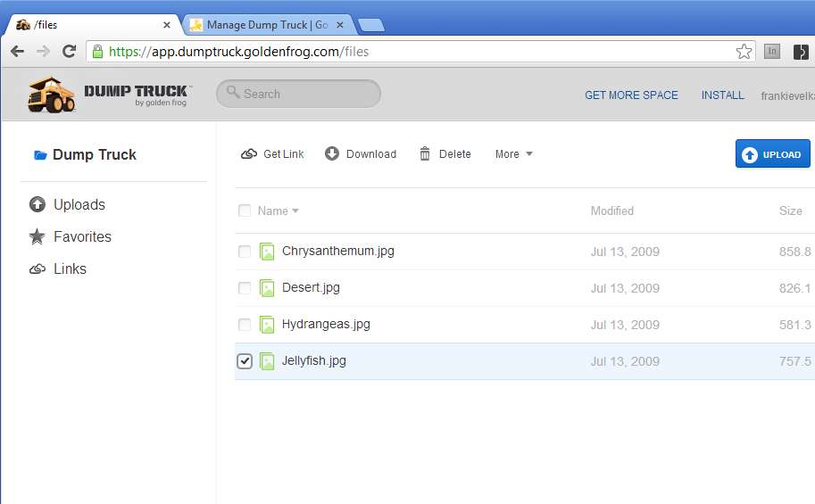Click the favicon on Manage Dump Truck tab
Image resolution: width=815 pixels, height=504 pixels.
tap(196, 24)
